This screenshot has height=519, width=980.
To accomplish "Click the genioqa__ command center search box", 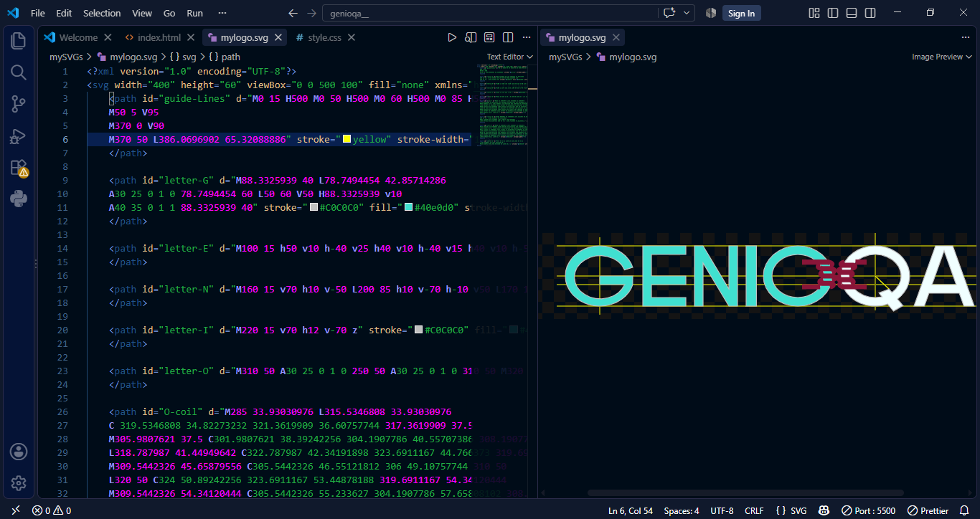I will pyautogui.click(x=490, y=13).
